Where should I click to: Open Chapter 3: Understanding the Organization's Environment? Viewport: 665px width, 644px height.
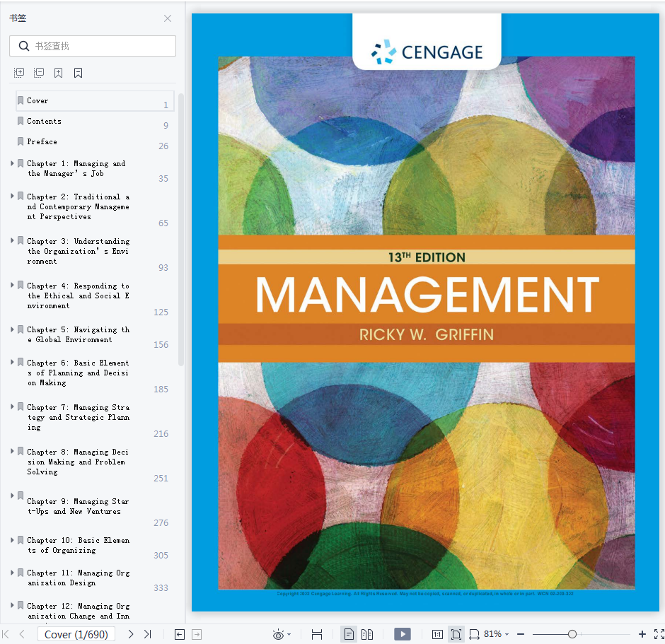(79, 251)
